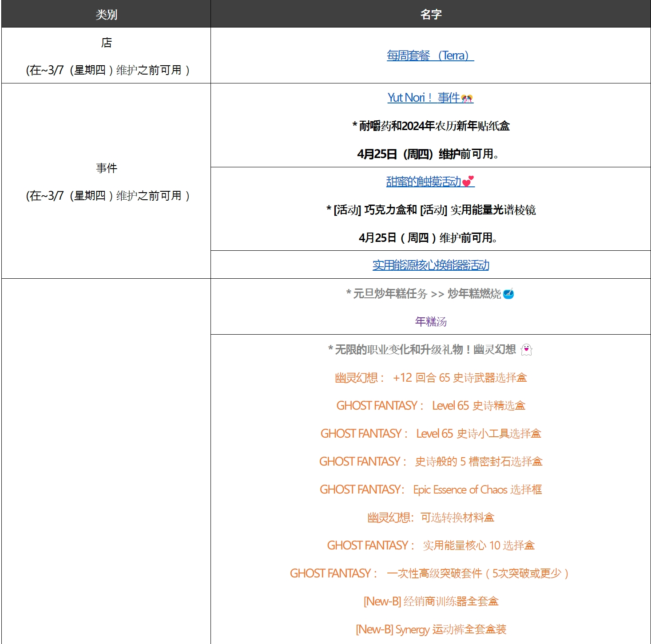Click 幽灵幻想: +12 回合 65 史诗武器选择盒
The width and height of the screenshot is (651, 644).
431,378
